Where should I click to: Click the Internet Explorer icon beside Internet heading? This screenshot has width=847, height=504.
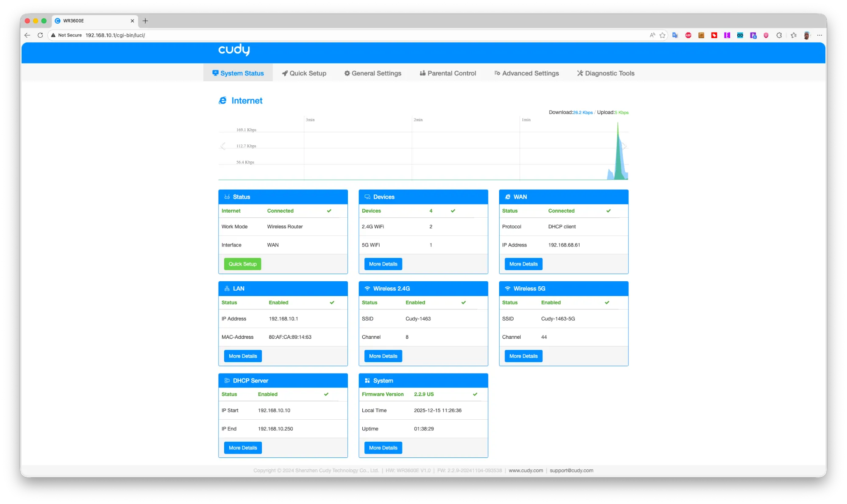coord(222,100)
